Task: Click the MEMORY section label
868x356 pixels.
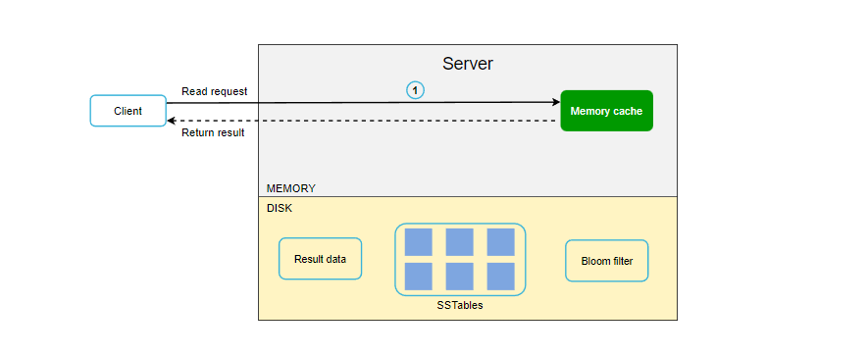Action: (290, 188)
